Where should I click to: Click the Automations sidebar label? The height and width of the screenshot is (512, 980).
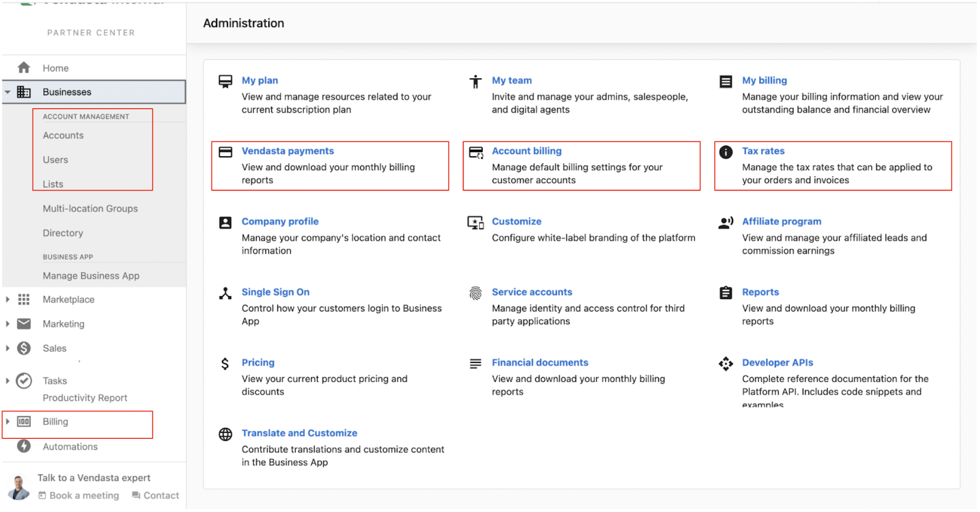[70, 447]
